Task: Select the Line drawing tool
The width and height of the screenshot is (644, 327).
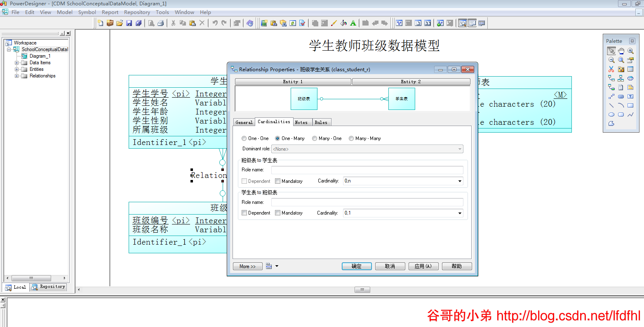Action: (611, 105)
